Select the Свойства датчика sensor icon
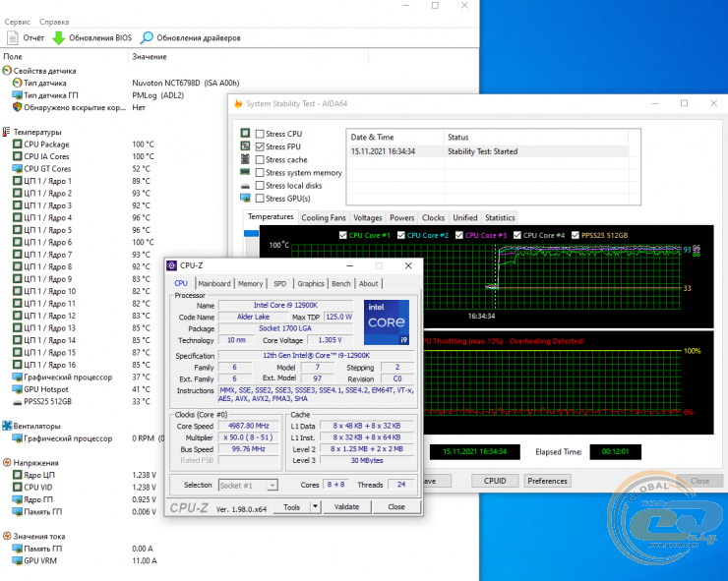The image size is (728, 581). 7,71
